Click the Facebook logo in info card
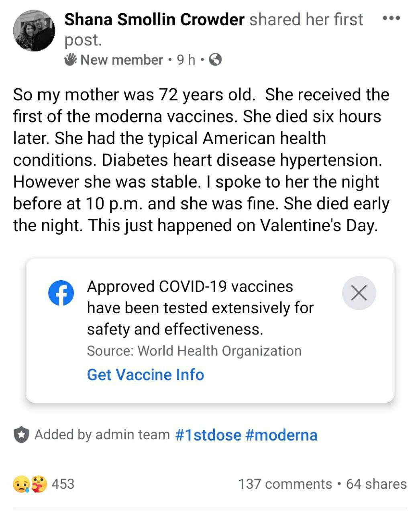This screenshot has width=420, height=514. click(61, 293)
